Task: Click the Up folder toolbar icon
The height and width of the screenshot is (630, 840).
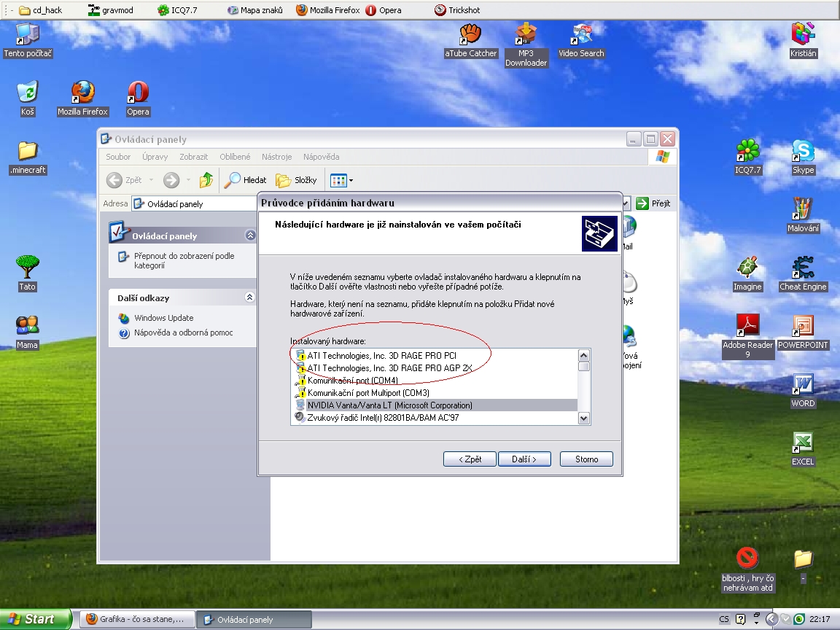Action: coord(206,180)
